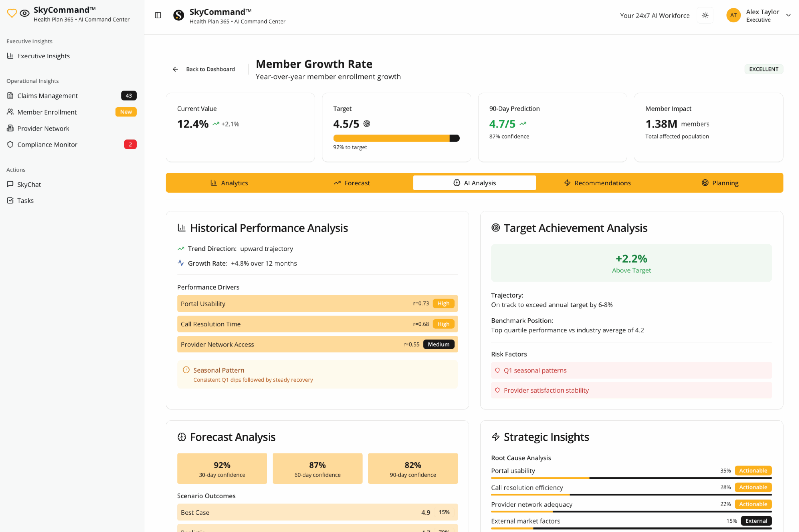Click the AT user avatar
This screenshot has height=532, width=799.
[x=733, y=15]
